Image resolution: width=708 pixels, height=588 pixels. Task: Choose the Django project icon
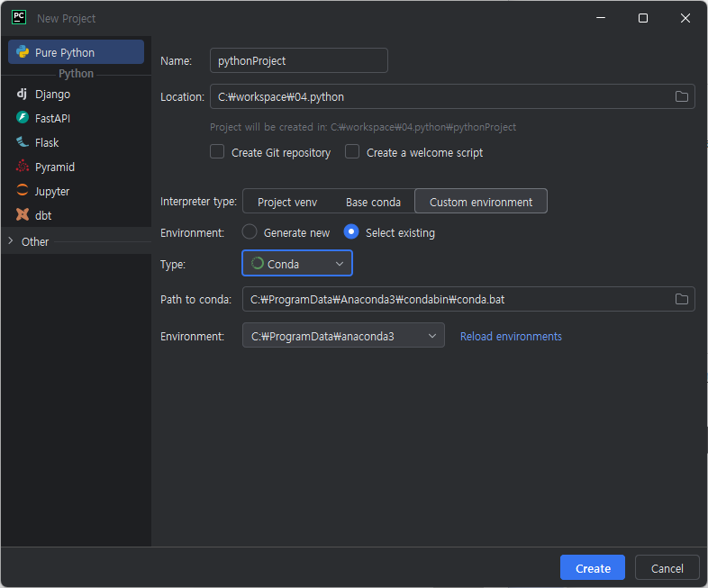22,94
